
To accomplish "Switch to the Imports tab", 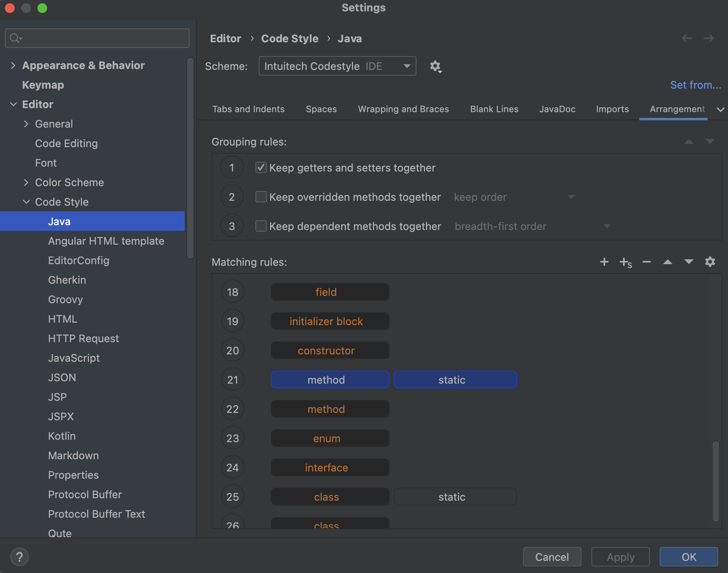I will pos(612,109).
